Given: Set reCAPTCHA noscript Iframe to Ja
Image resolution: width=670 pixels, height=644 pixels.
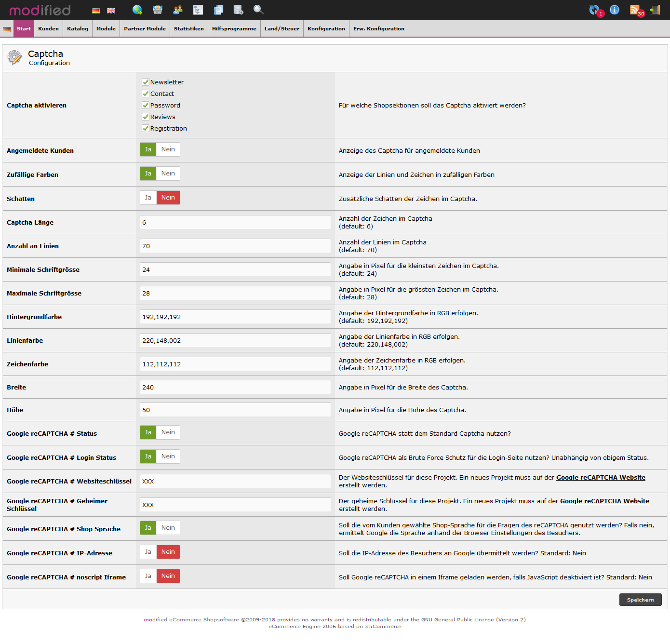Looking at the screenshot, I should 148,576.
